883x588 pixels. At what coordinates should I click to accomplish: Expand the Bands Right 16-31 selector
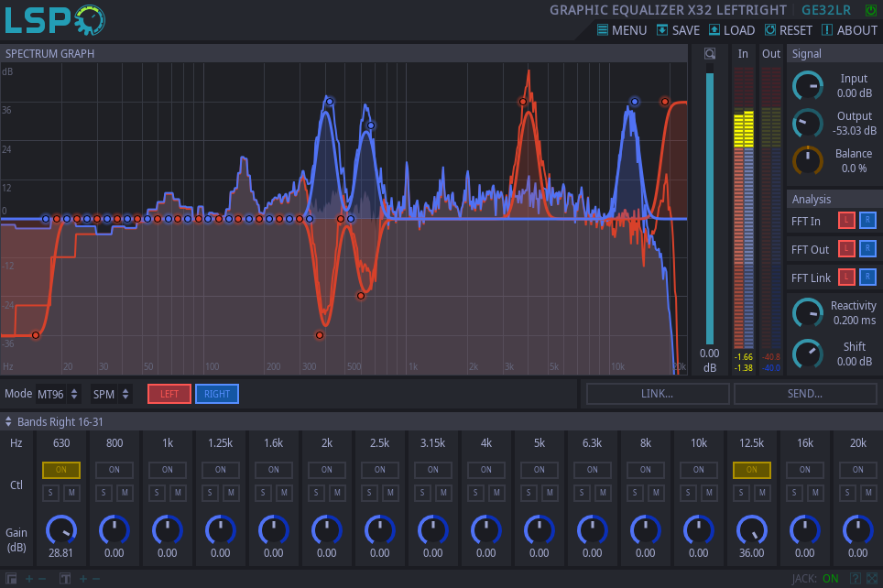[x=54, y=422]
